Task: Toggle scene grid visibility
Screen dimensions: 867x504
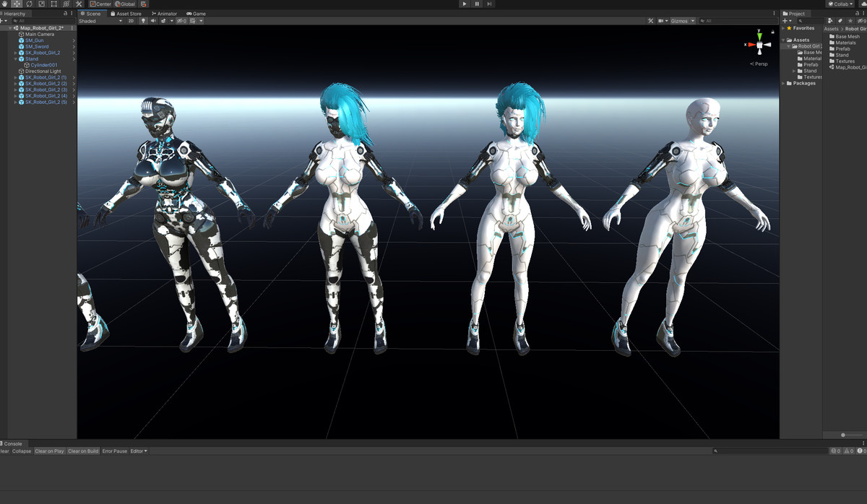Action: pos(193,21)
